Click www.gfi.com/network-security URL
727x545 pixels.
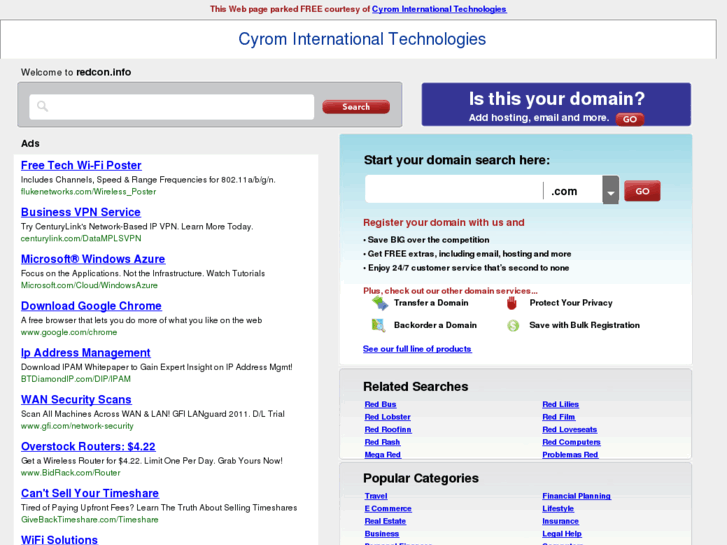pos(77,426)
